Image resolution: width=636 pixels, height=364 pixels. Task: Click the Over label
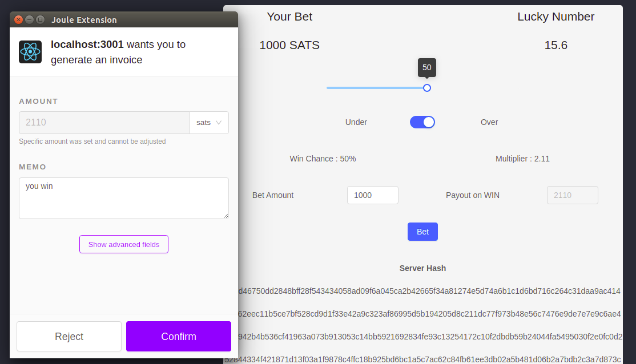click(489, 122)
